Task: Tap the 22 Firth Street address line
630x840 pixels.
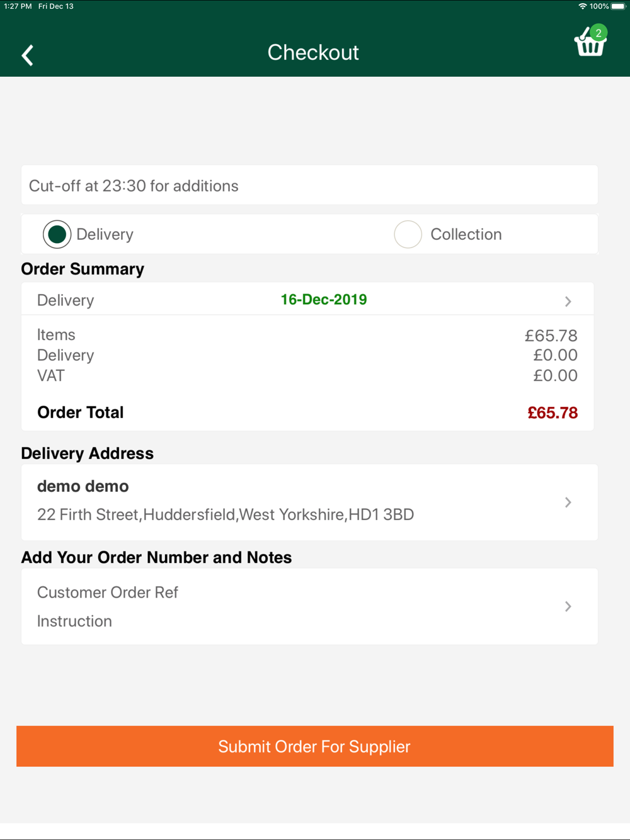Action: pyautogui.click(x=226, y=514)
